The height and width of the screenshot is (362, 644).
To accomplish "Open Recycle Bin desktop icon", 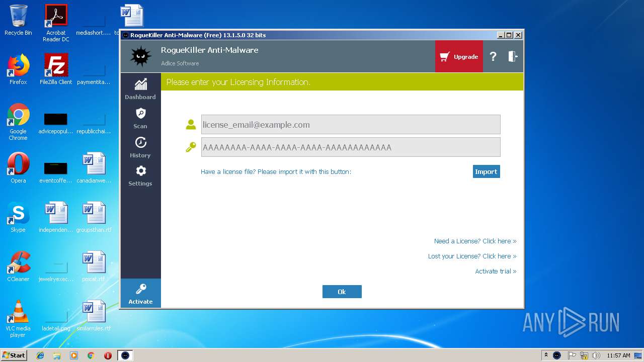I will click(18, 20).
